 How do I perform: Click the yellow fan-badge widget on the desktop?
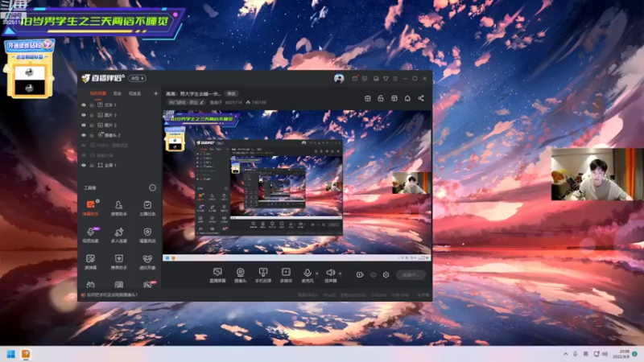pyautogui.click(x=29, y=68)
